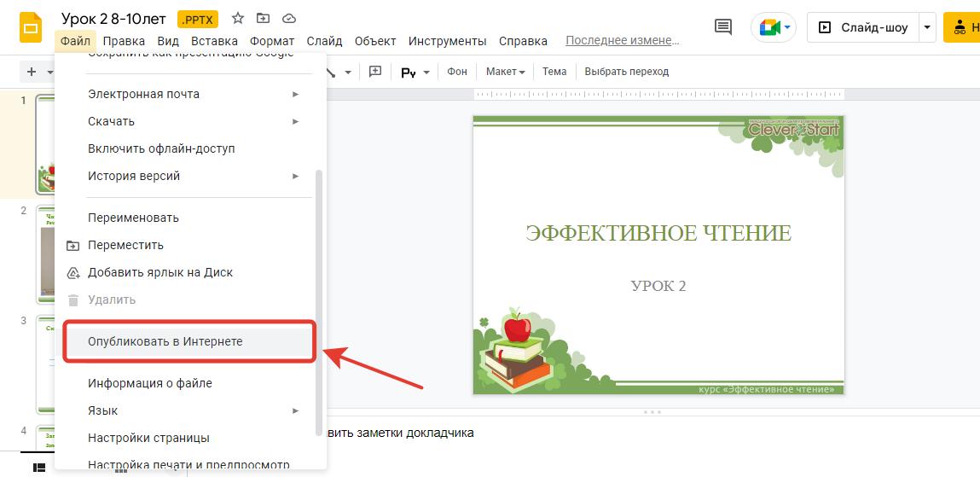Click the УРОК 2 subtitle on slide
The width and height of the screenshot is (980, 477).
[x=658, y=287]
